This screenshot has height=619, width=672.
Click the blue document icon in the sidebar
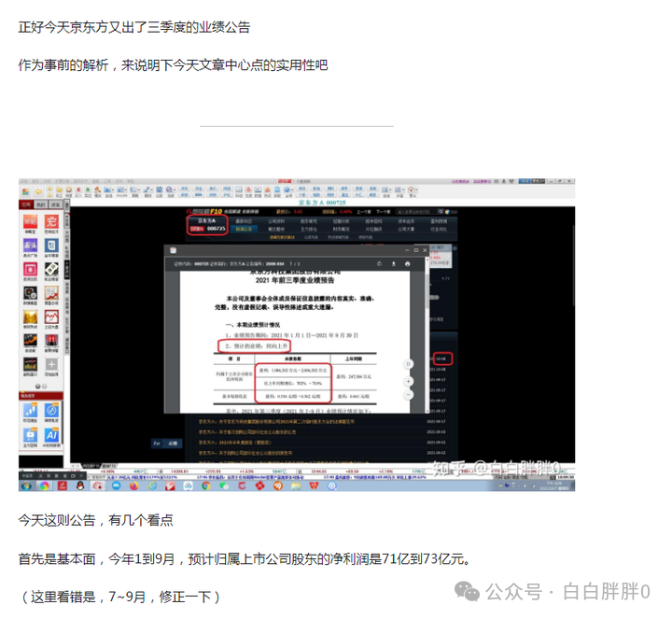click(51, 246)
